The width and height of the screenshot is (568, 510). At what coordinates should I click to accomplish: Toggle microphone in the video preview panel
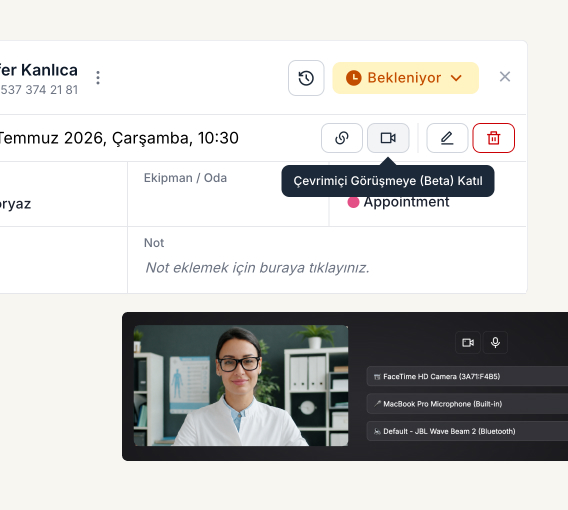[x=495, y=342]
